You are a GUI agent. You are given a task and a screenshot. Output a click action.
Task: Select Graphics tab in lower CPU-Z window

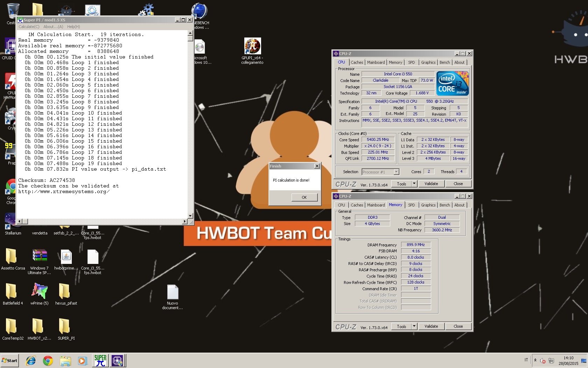tap(428, 205)
